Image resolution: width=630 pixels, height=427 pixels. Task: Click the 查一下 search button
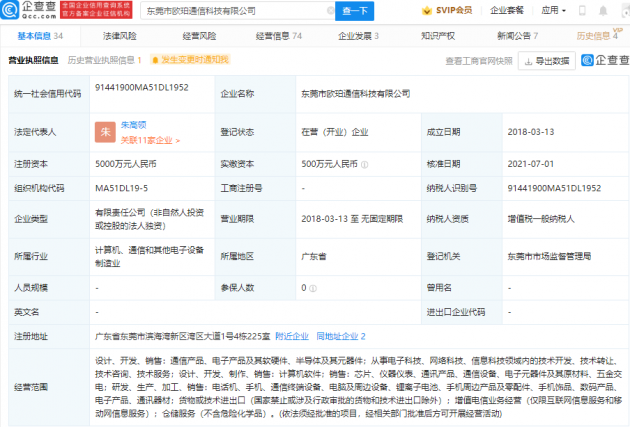tap(355, 11)
